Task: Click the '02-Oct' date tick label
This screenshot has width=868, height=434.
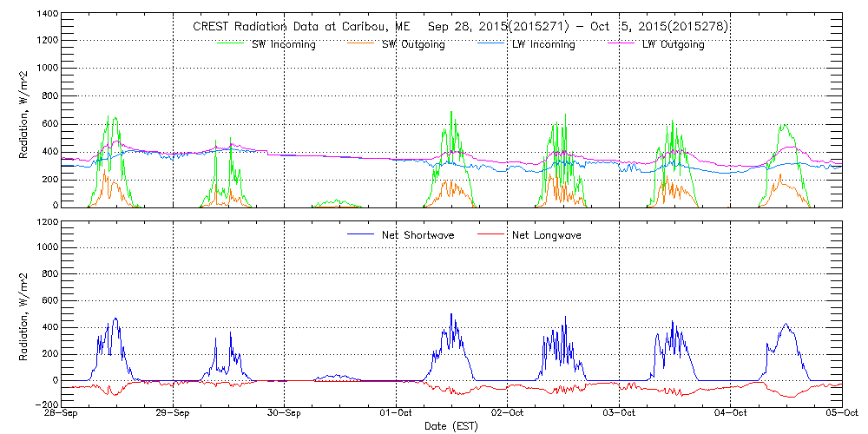Action: coord(508,414)
